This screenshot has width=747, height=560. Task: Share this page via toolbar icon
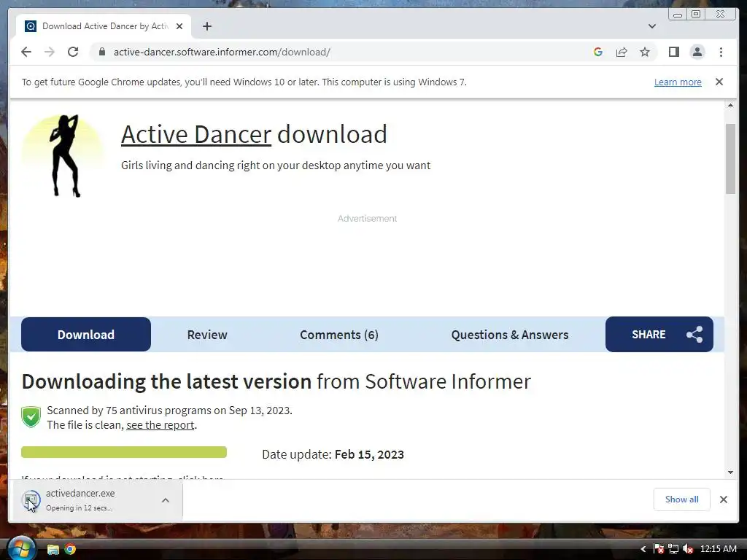pos(622,52)
